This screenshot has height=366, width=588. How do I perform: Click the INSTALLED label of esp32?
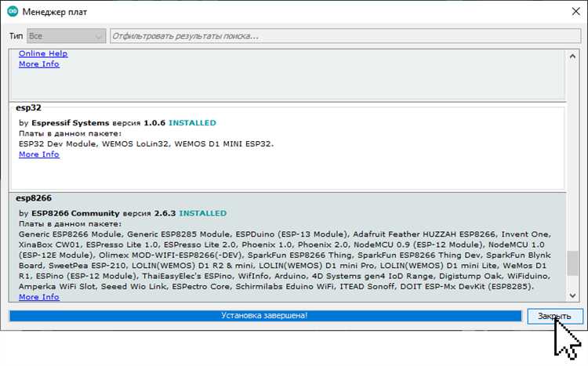coord(192,124)
